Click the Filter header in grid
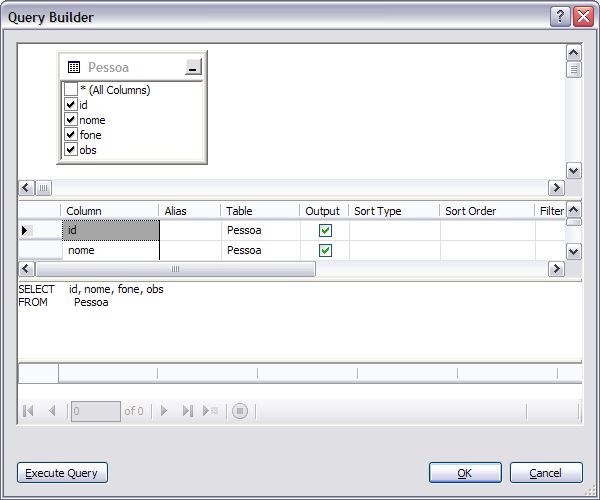The width and height of the screenshot is (600, 500). click(x=550, y=211)
